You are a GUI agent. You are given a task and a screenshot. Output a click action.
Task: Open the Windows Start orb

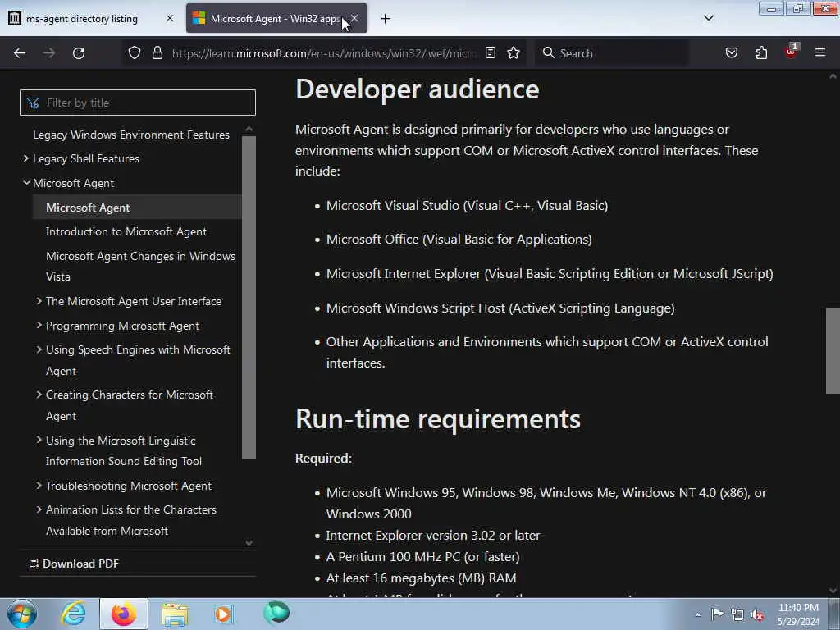[x=22, y=614]
